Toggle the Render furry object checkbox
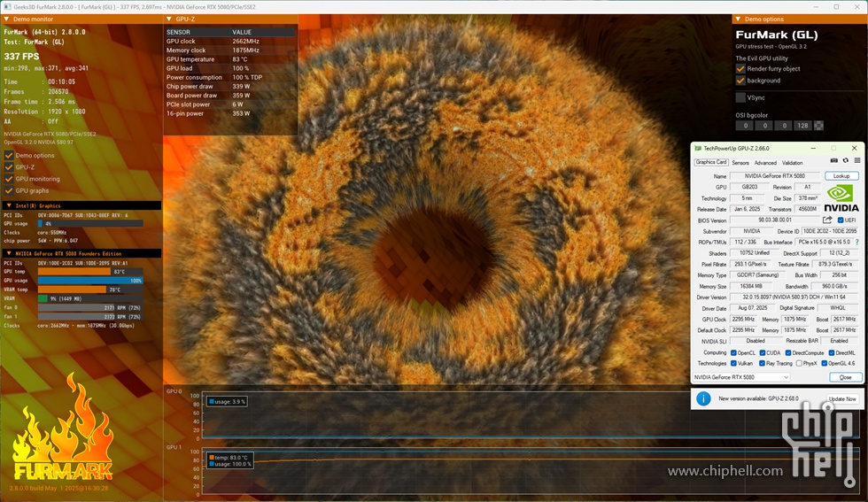This screenshot has width=868, height=502. point(740,69)
